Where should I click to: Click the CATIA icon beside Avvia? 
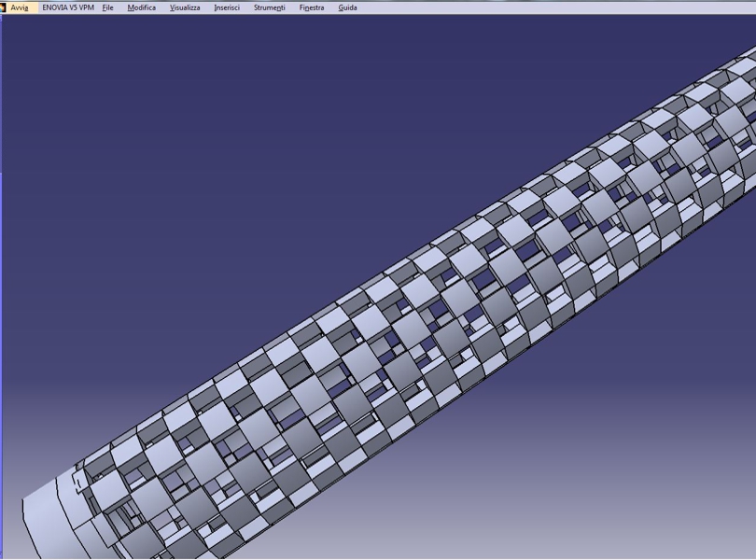coord(4,7)
